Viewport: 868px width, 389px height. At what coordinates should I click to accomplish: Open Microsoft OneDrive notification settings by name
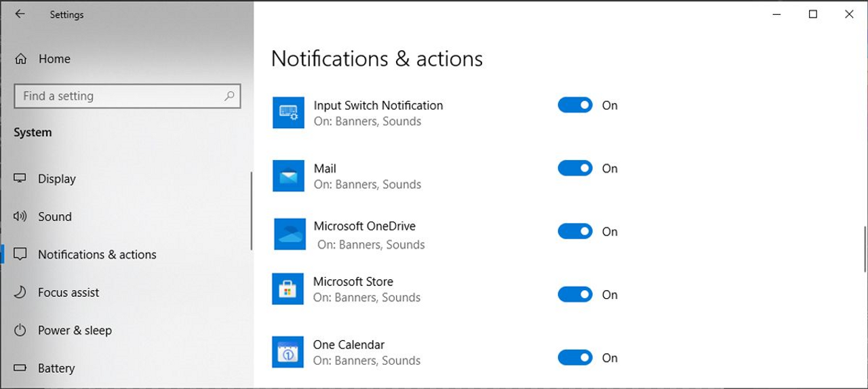coord(364,226)
